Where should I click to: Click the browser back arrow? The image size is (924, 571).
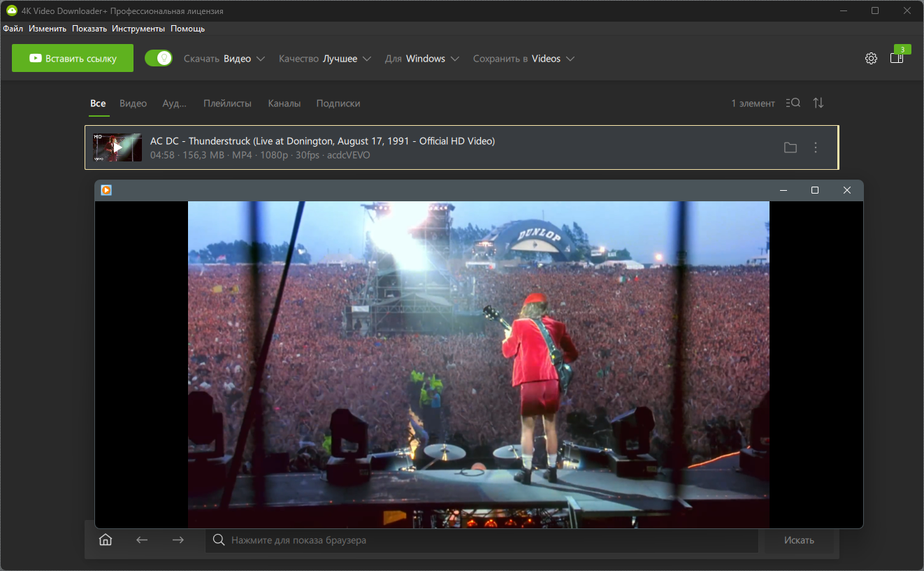(142, 540)
